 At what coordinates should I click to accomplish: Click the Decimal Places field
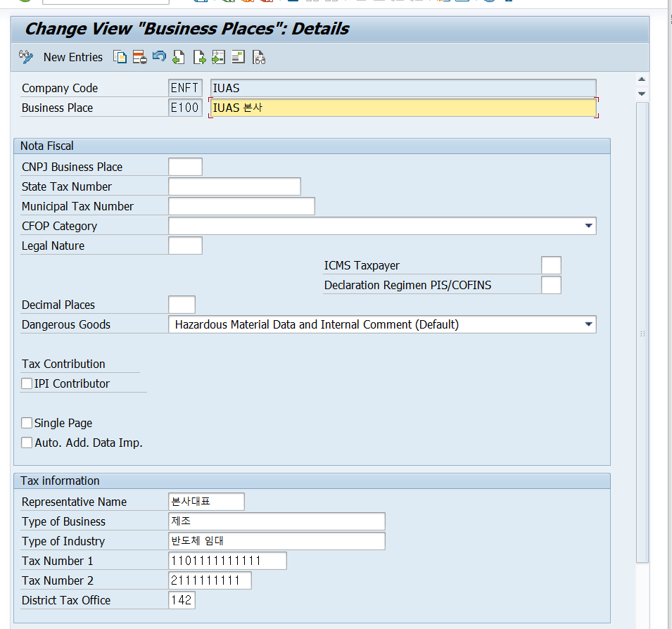[x=182, y=305]
